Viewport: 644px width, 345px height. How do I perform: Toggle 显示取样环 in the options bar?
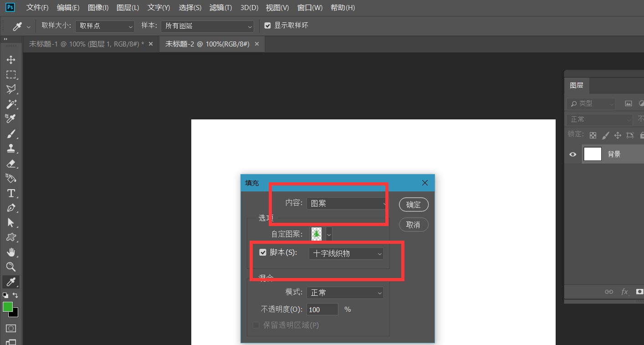[267, 25]
